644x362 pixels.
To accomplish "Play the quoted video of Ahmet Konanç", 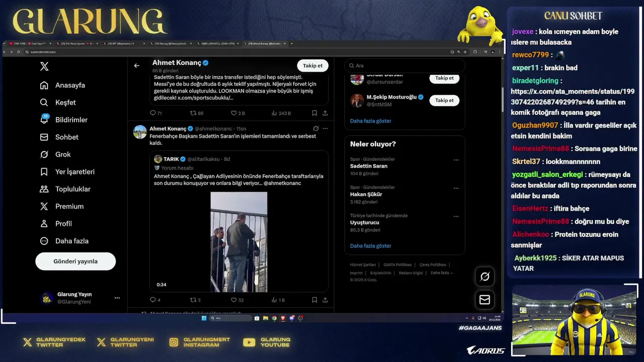I will coord(238,242).
